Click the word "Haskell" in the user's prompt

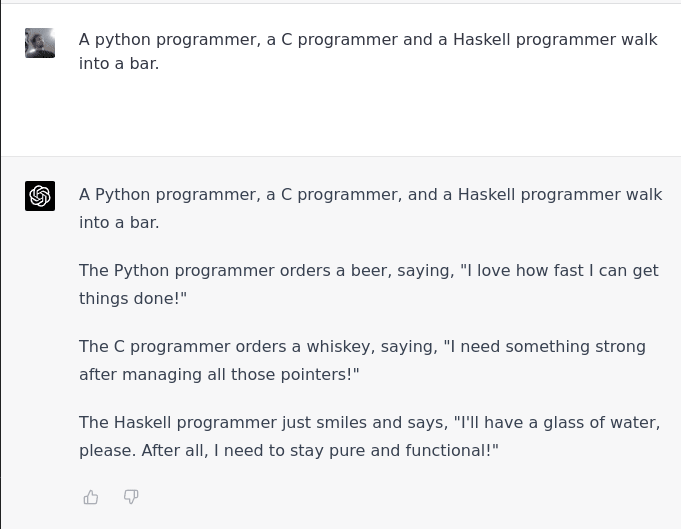click(x=482, y=40)
